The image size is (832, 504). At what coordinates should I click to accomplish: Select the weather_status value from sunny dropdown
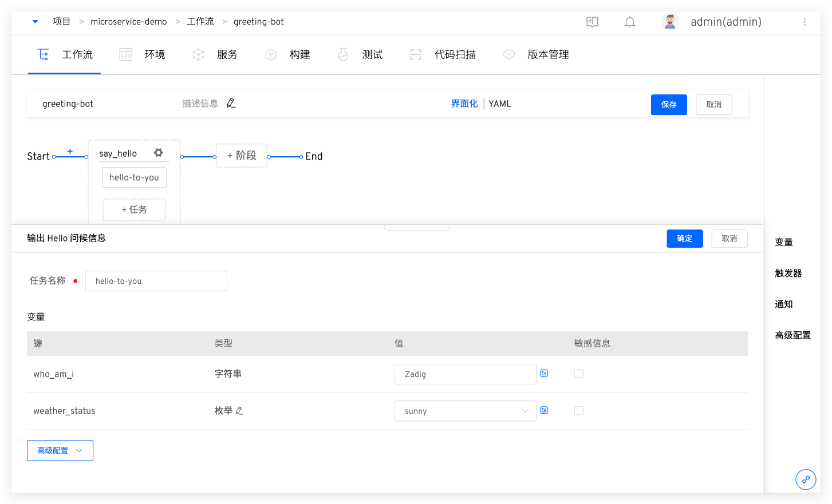point(465,410)
